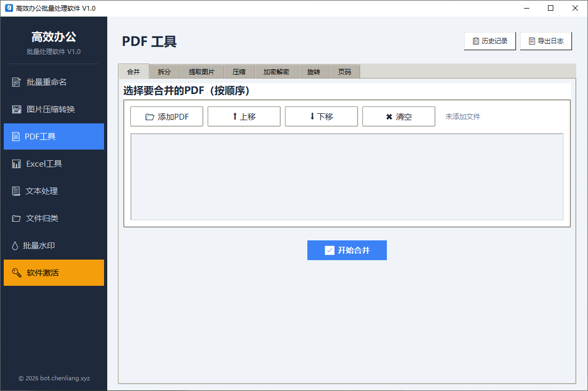Open the 批量重命名 sidebar item
This screenshot has height=391, width=588.
pos(54,82)
